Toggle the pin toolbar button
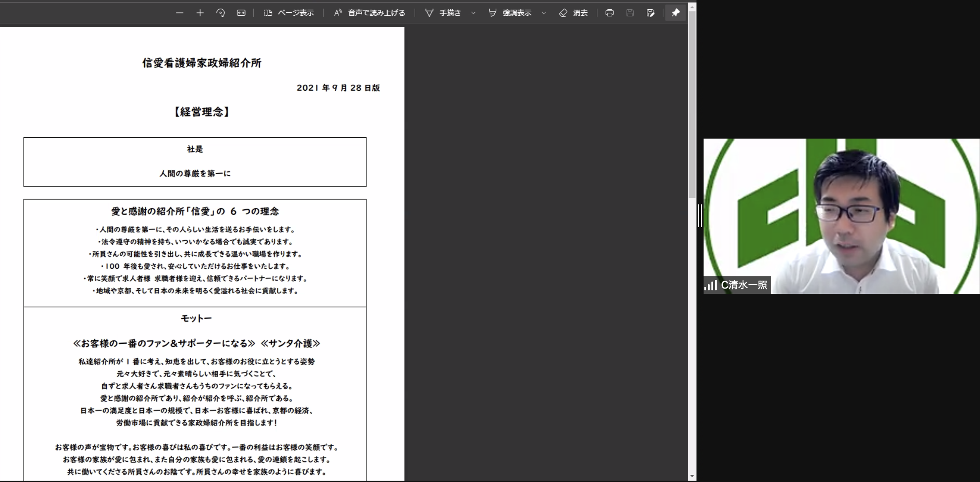 (675, 13)
